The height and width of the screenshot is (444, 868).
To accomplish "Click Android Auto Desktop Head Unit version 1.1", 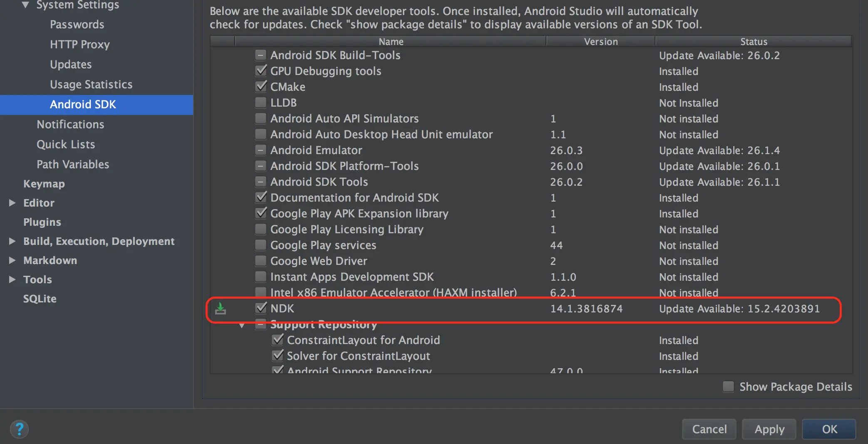I will (x=558, y=135).
